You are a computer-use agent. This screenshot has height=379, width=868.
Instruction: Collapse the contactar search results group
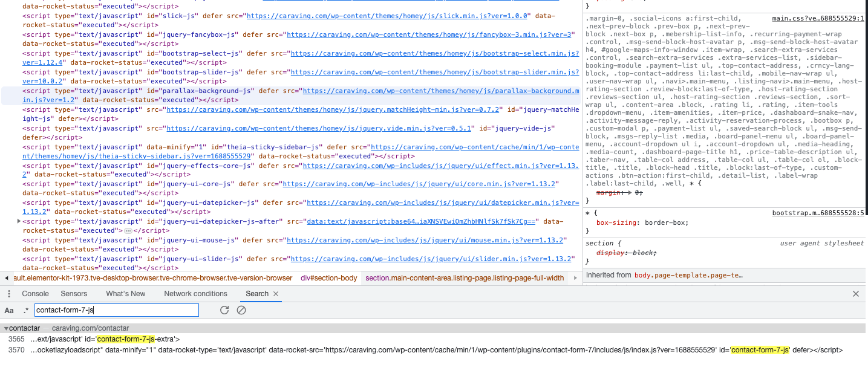point(6,328)
